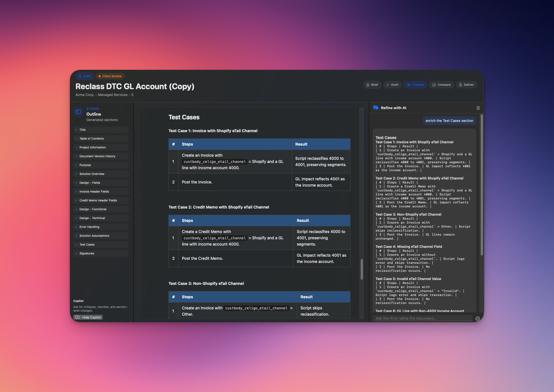Go to the Deliver tab
554x392 pixels.
(466, 85)
